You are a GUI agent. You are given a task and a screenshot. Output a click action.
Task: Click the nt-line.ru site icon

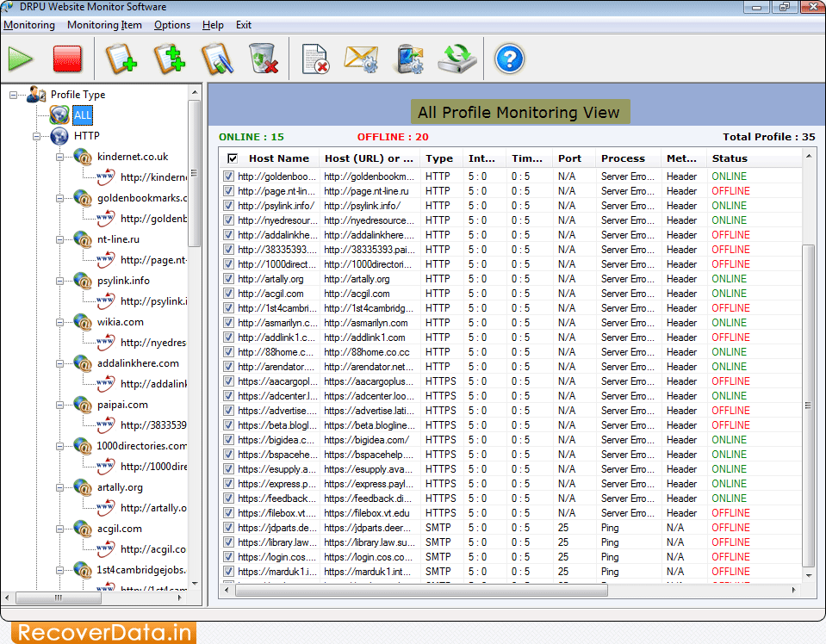83,239
